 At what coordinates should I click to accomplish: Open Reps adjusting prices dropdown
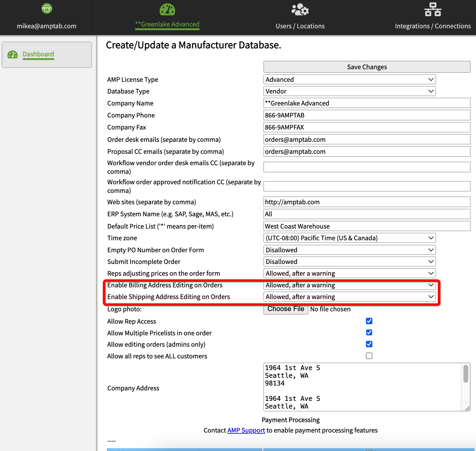pyautogui.click(x=349, y=273)
